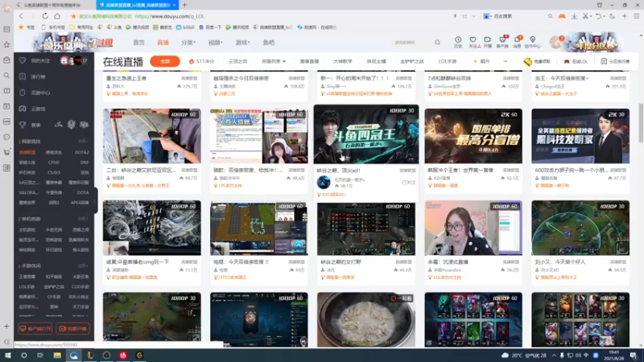This screenshot has height=362, width=644.
Task: Click the 我要开播 sidebar button
Action: coord(72,329)
